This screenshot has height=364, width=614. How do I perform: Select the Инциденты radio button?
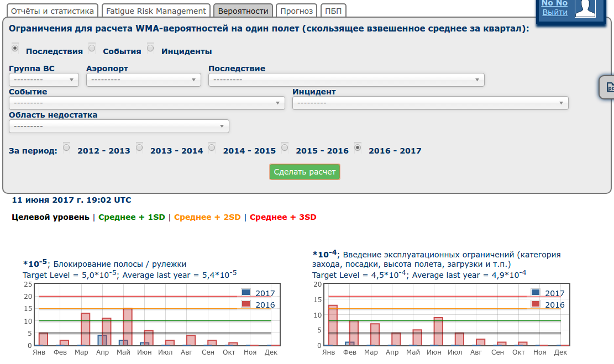click(x=150, y=49)
